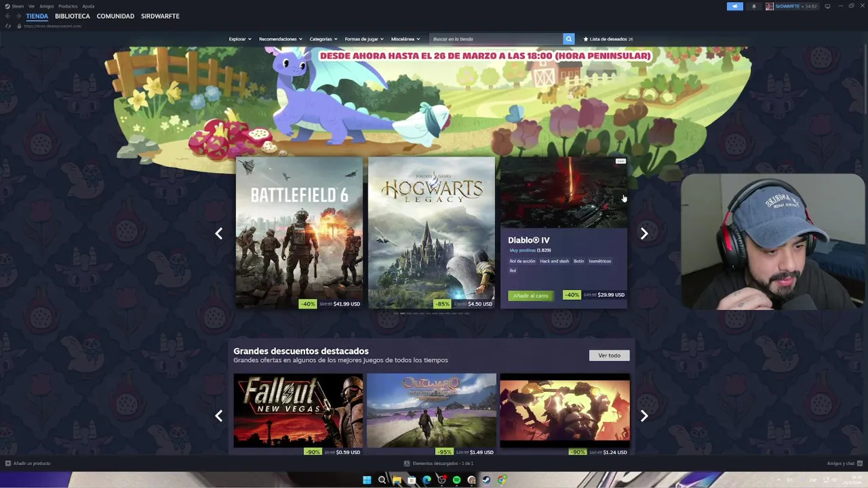Expand the Miscelánea dropdown

coord(406,39)
